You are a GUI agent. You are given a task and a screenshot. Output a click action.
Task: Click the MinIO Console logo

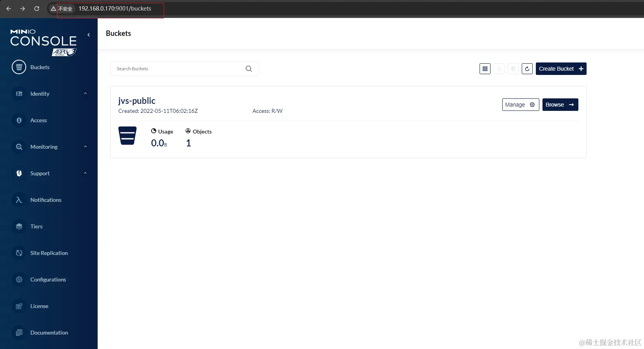point(43,42)
